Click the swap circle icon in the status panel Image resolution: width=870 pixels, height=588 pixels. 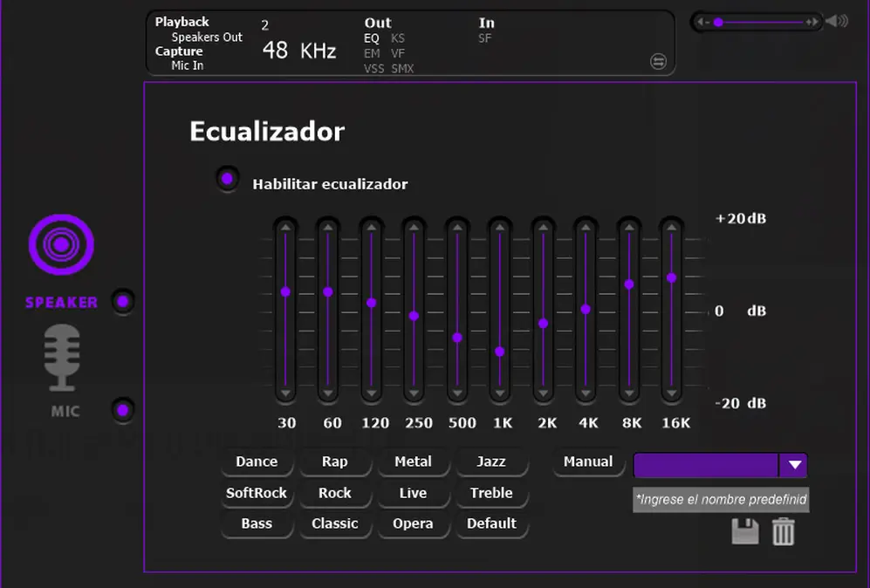click(658, 62)
